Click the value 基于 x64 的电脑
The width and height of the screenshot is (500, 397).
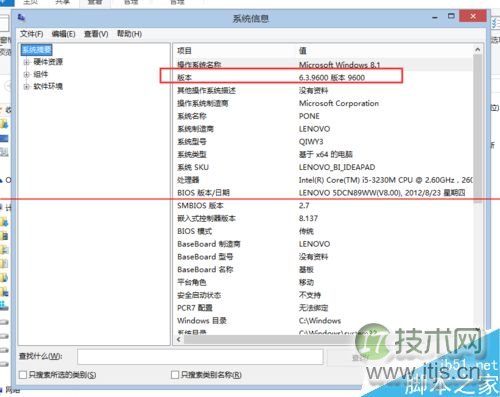click(326, 154)
